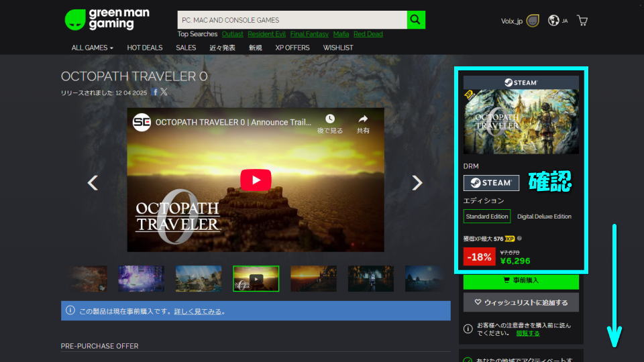The height and width of the screenshot is (362, 644).
Task: Click the green search magnifier button
Action: pos(416,19)
